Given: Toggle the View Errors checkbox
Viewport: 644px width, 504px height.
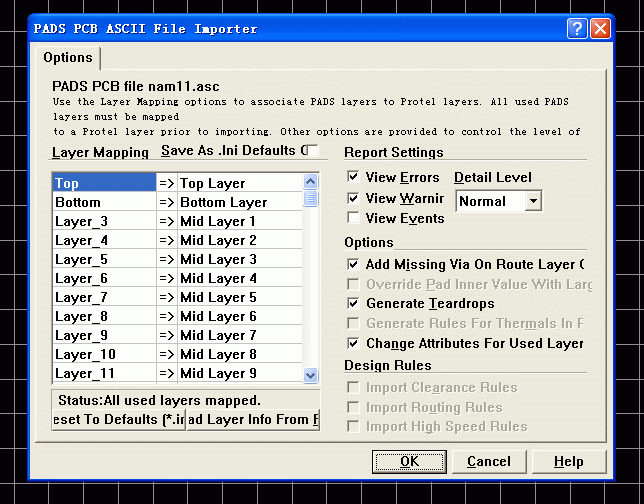Looking at the screenshot, I should tap(353, 178).
